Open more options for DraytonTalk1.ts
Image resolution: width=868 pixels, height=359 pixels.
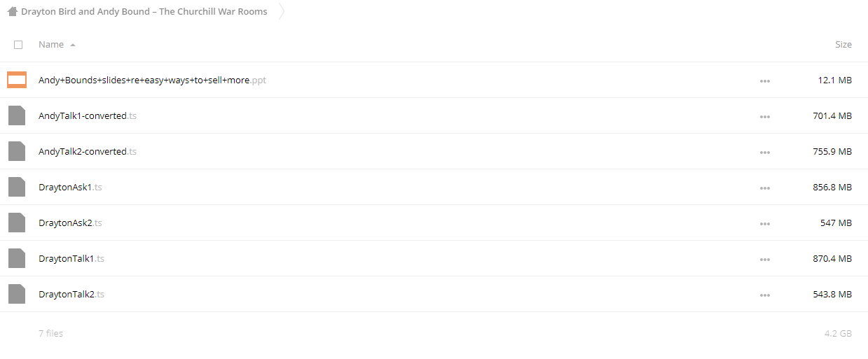[x=764, y=259]
